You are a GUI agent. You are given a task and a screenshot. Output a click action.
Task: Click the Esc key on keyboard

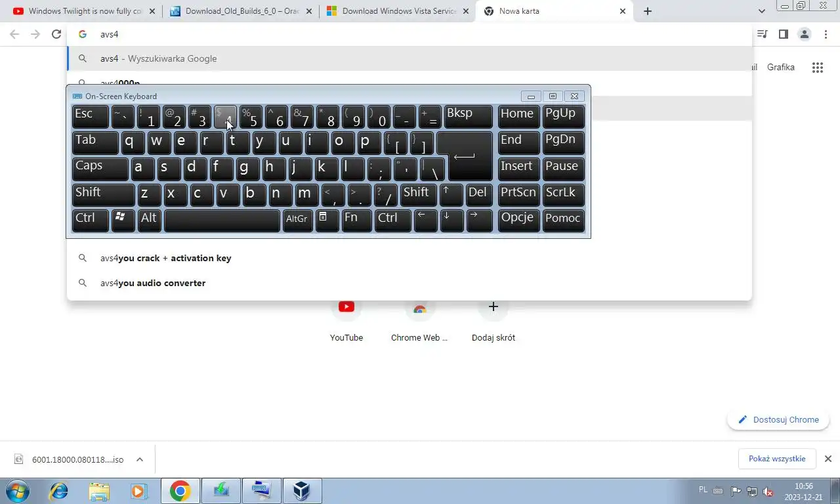click(x=91, y=116)
